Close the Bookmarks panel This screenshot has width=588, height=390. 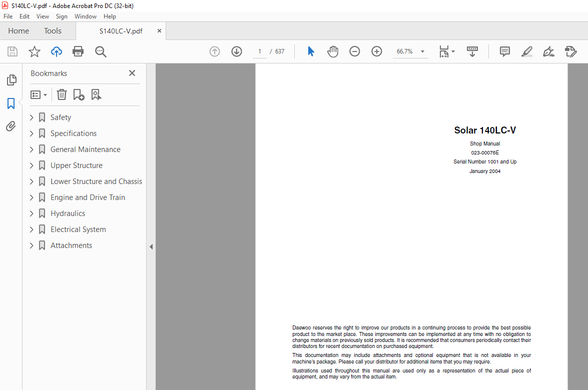click(132, 73)
